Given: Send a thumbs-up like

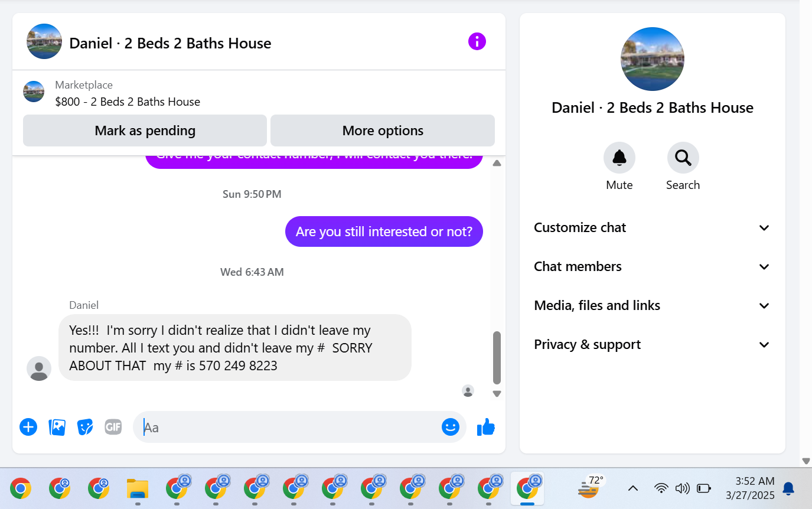Looking at the screenshot, I should pyautogui.click(x=485, y=426).
